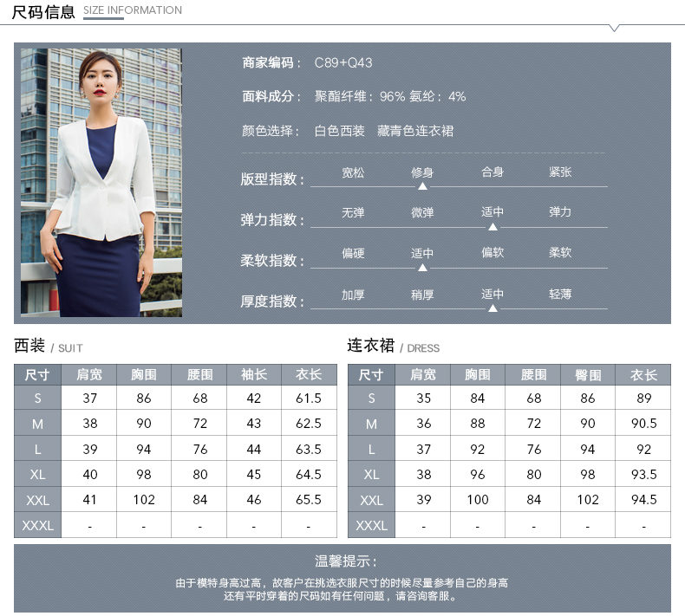The width and height of the screenshot is (685, 616).
Task: Click 臀围 column header in dress table
Action: coord(588,375)
